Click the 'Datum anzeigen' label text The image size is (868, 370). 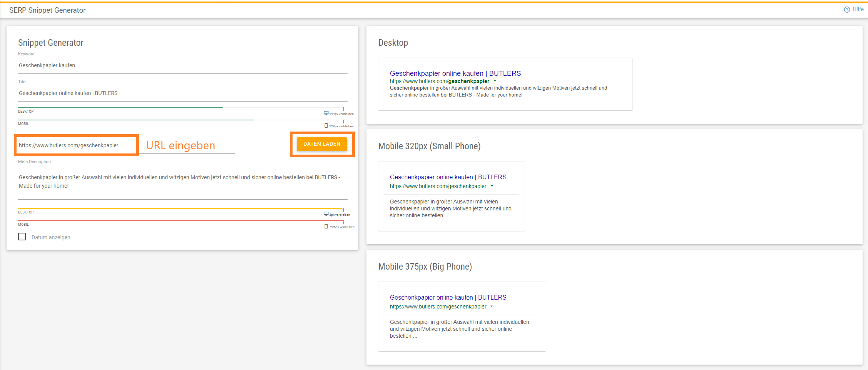click(51, 237)
